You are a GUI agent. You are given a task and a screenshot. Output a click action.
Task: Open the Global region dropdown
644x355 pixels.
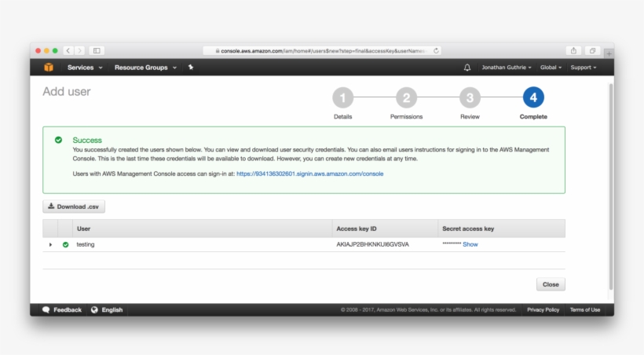tap(551, 68)
